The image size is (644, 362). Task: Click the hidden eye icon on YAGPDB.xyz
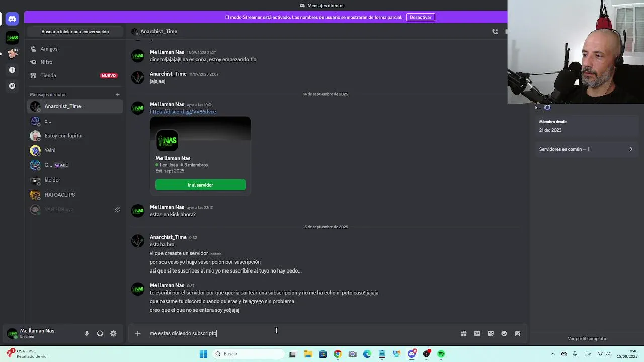coord(118,210)
